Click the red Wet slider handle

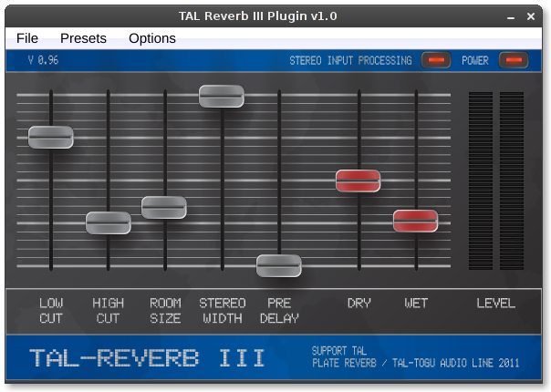click(415, 221)
